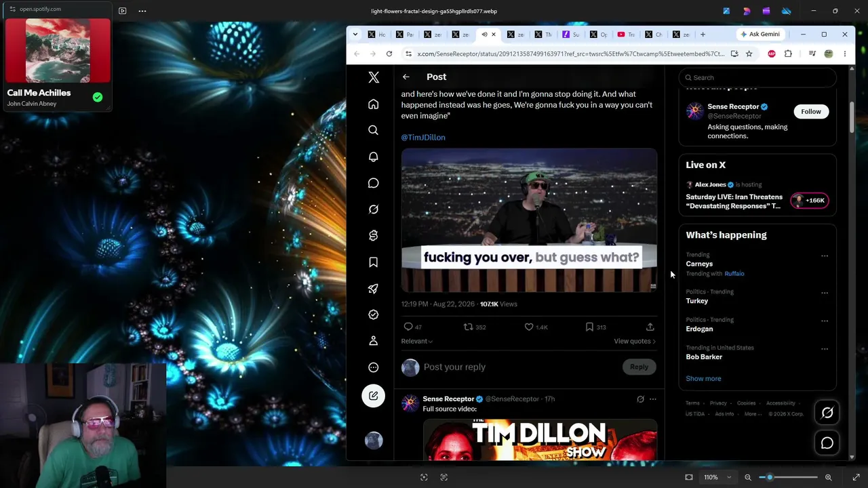Image resolution: width=868 pixels, height=488 pixels.
Task: Click the Reply button
Action: pyautogui.click(x=639, y=367)
